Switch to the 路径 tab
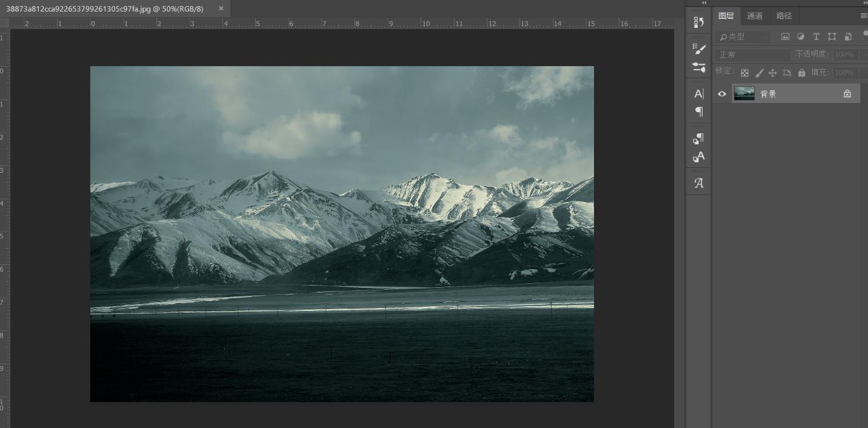Image resolution: width=868 pixels, height=428 pixels. [784, 16]
